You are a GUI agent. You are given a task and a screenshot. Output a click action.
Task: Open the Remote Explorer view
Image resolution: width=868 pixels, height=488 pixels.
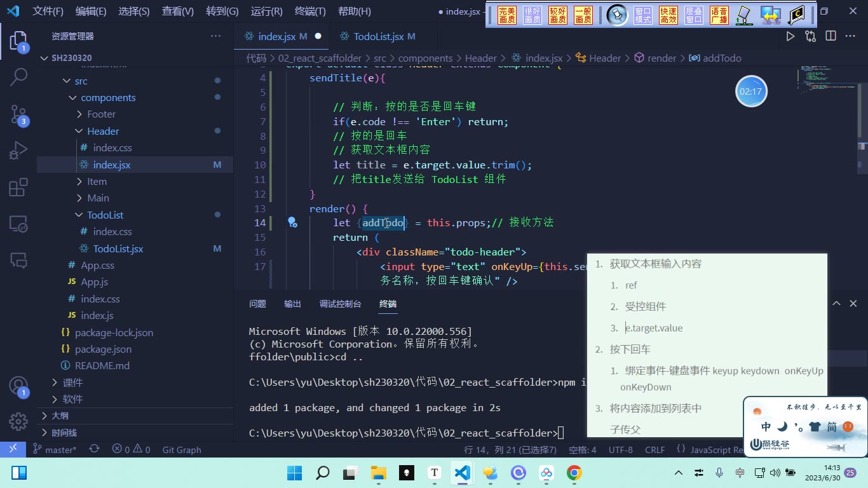click(18, 224)
